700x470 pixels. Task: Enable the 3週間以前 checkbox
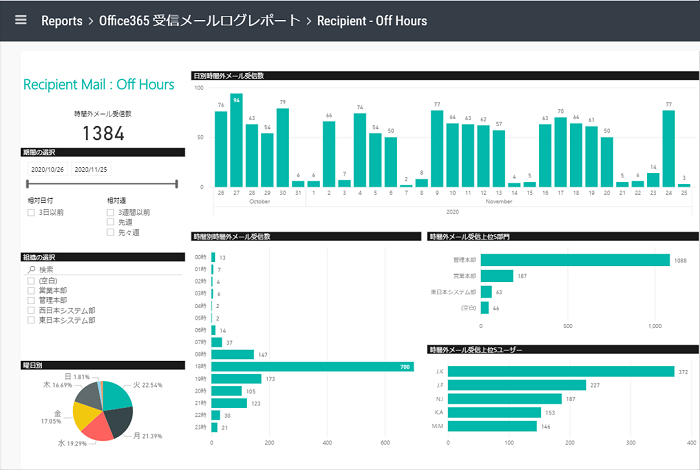111,212
